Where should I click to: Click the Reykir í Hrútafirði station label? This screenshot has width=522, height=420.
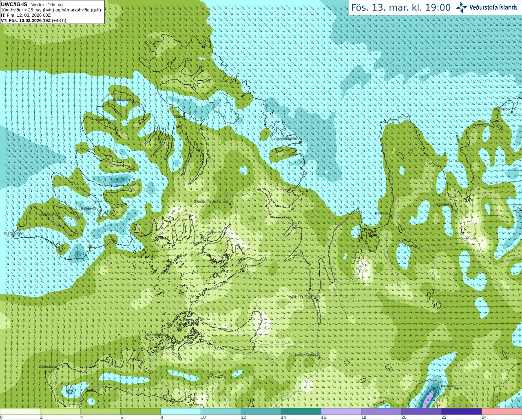(302, 297)
